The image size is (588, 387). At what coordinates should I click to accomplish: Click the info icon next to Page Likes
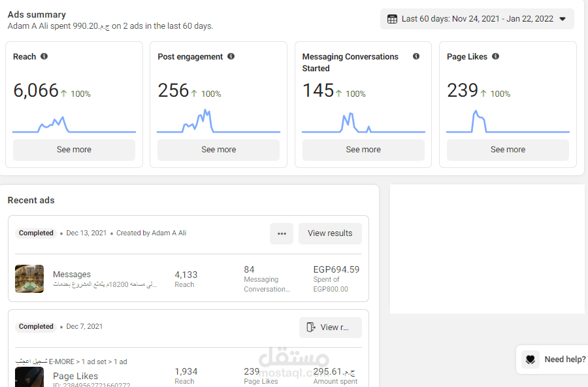(496, 56)
